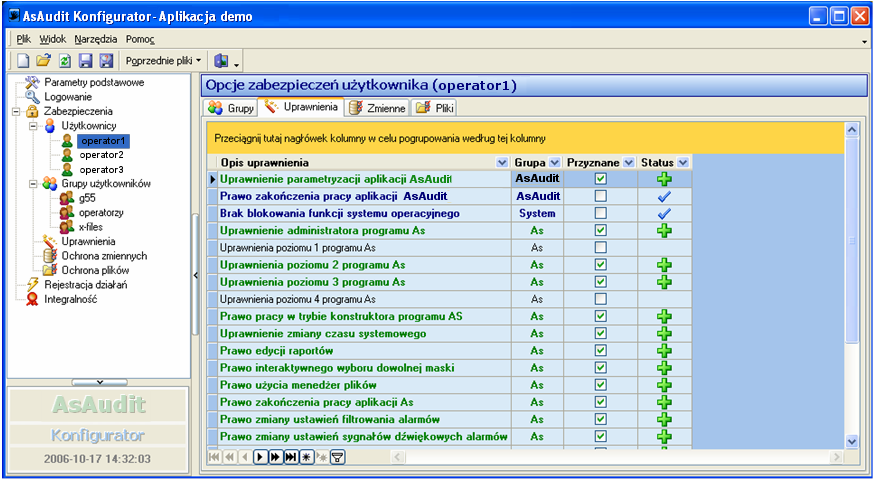Screen dimensions: 873x479
Task: Click the bookmark asterisk navigator button
Action: point(306,457)
